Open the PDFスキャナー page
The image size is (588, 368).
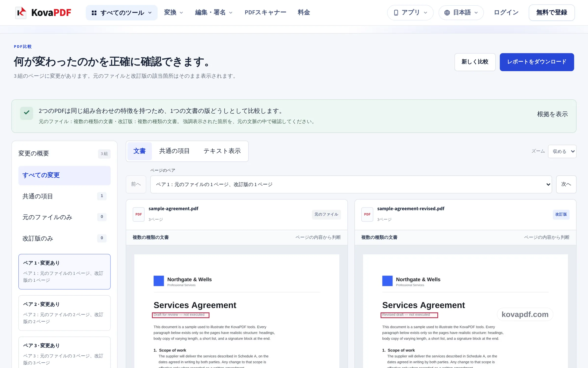[x=265, y=13]
